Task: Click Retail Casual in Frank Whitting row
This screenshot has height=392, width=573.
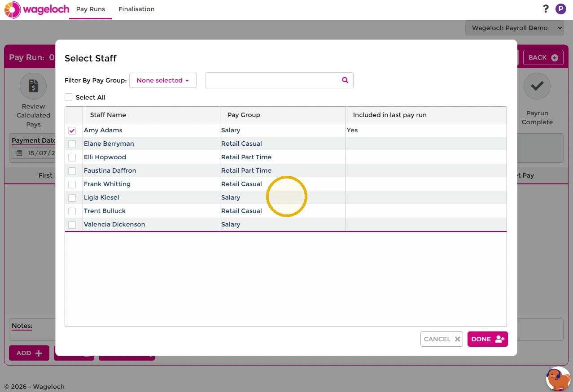Action: [241, 184]
